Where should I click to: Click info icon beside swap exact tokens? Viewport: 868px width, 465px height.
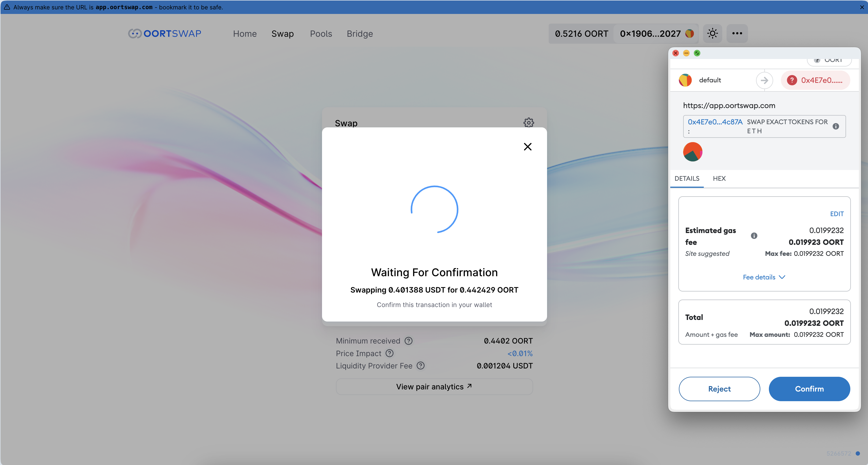coord(836,127)
